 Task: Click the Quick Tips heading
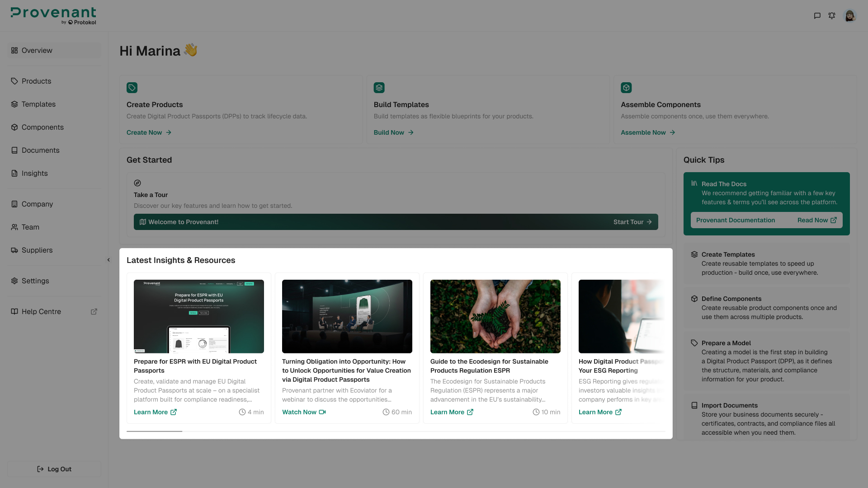point(704,160)
